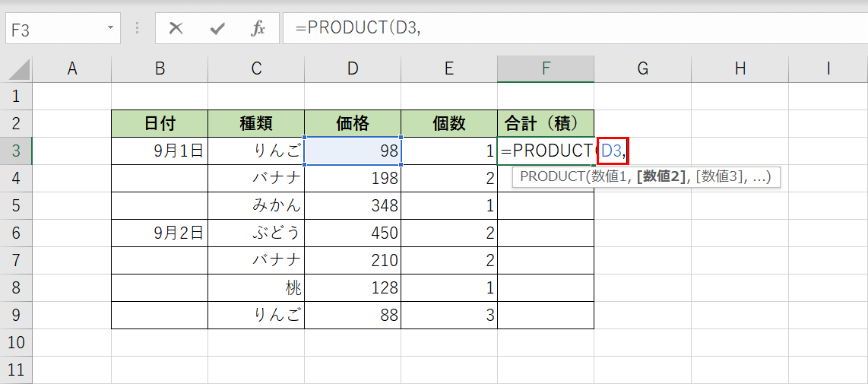Click PRODUCT function name in tooltip
Image resolution: width=868 pixels, height=384 pixels.
point(551,177)
